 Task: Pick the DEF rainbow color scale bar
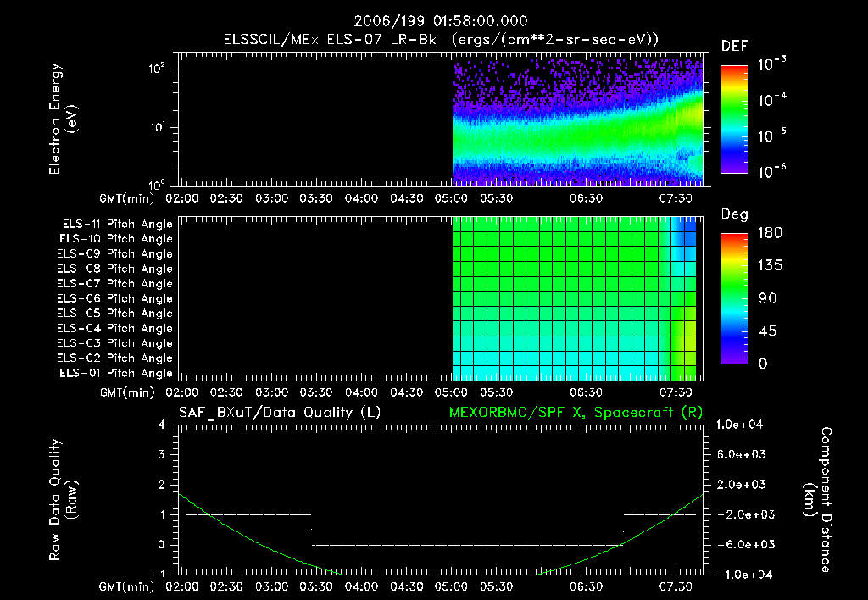(x=734, y=119)
